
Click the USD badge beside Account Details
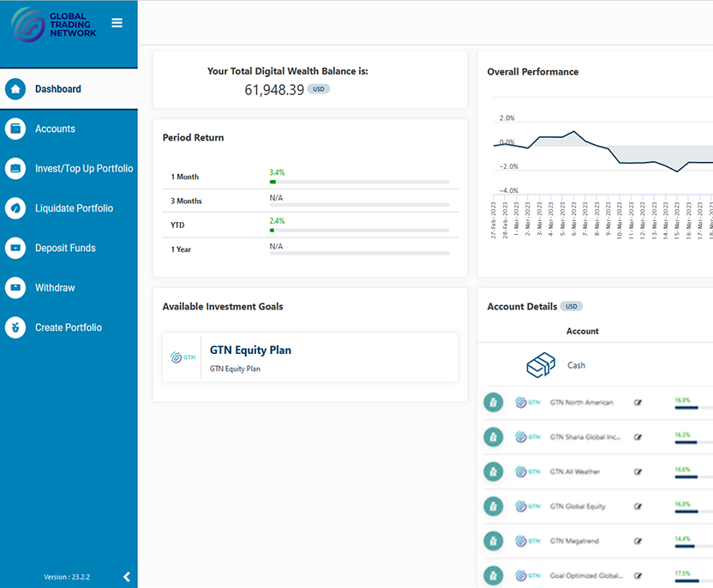(571, 307)
